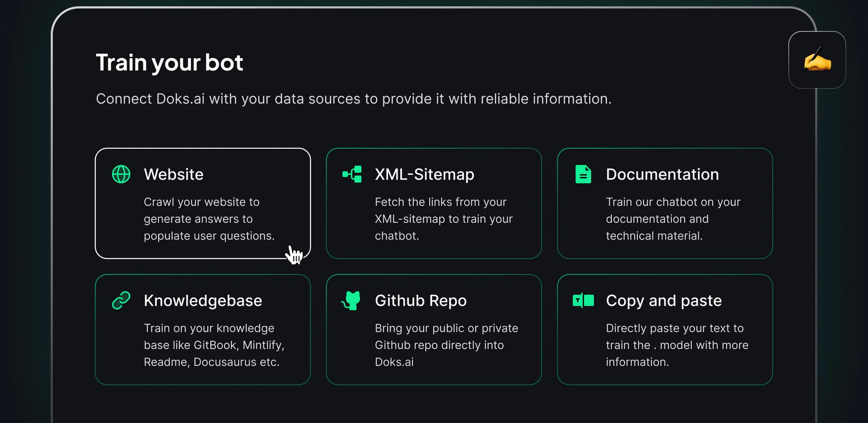
Task: Select the Knowledgebase training source card
Action: pyautogui.click(x=203, y=329)
